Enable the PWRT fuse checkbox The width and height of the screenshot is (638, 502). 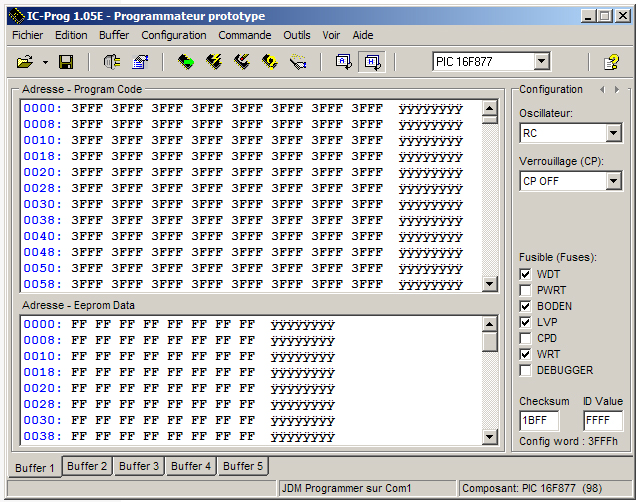(x=525, y=290)
